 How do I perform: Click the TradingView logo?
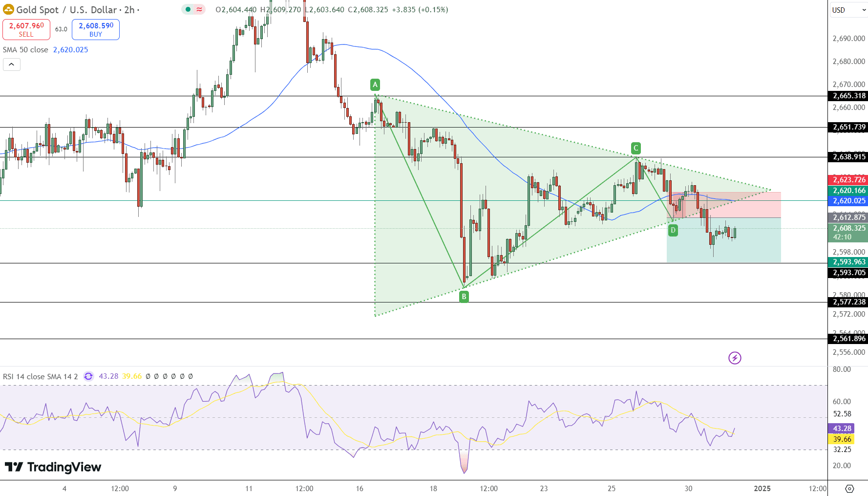pos(53,467)
